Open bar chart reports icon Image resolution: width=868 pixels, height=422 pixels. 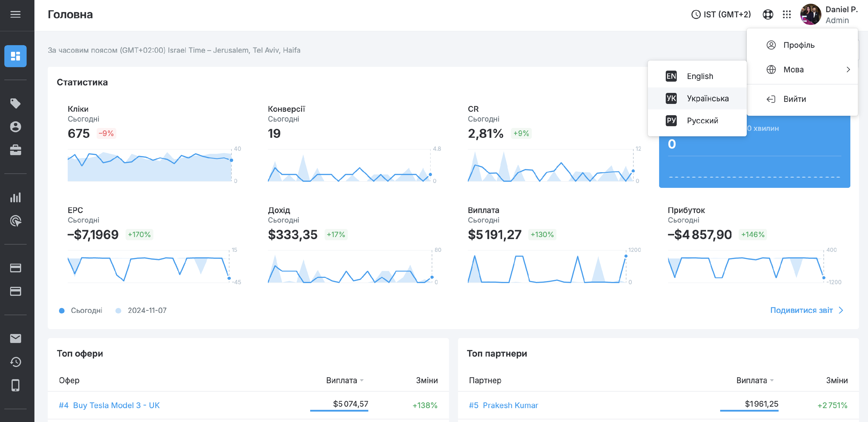16,197
